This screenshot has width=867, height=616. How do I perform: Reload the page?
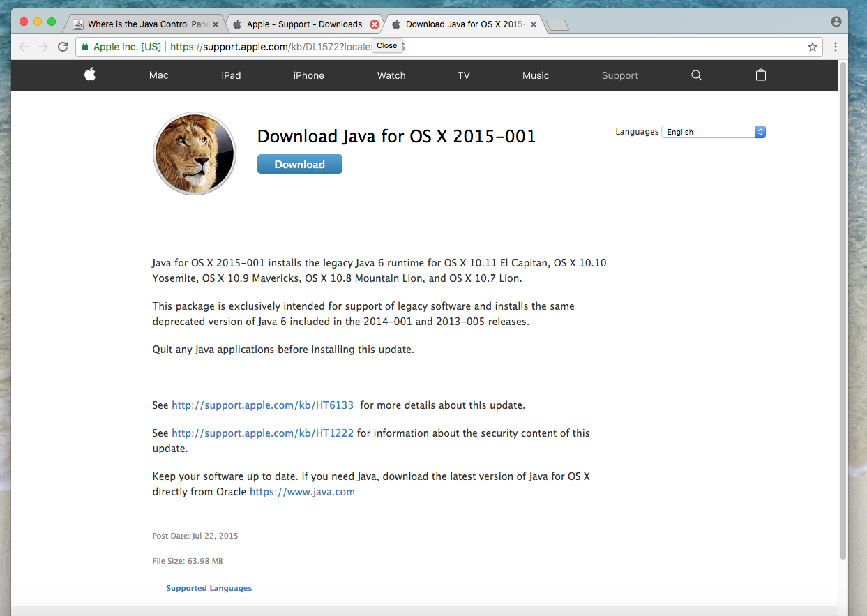pyautogui.click(x=63, y=47)
